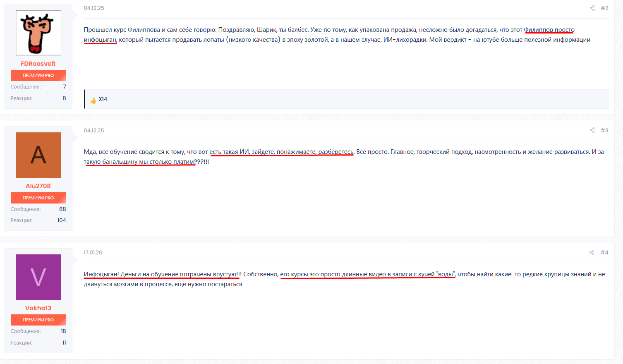Click the share icon on post #4
Screen dimensions: 623x364
tap(592, 252)
